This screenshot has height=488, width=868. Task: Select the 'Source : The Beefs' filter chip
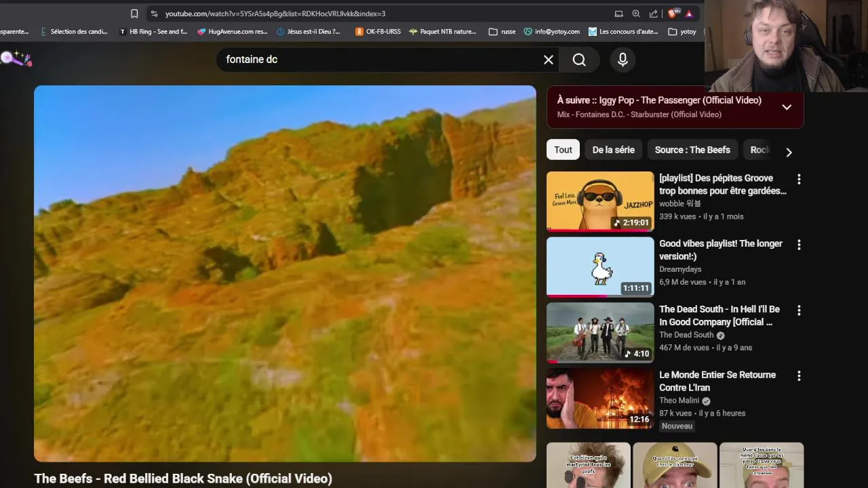tap(692, 150)
